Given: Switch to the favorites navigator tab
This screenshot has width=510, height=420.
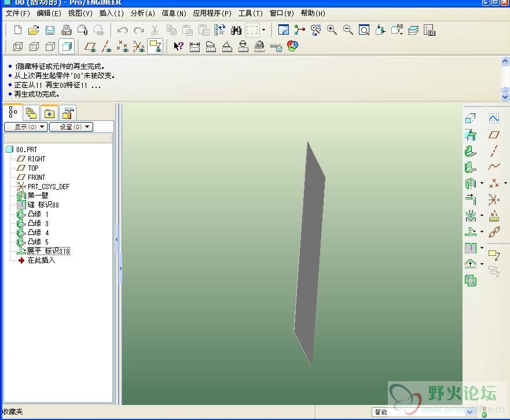Looking at the screenshot, I should [49, 113].
